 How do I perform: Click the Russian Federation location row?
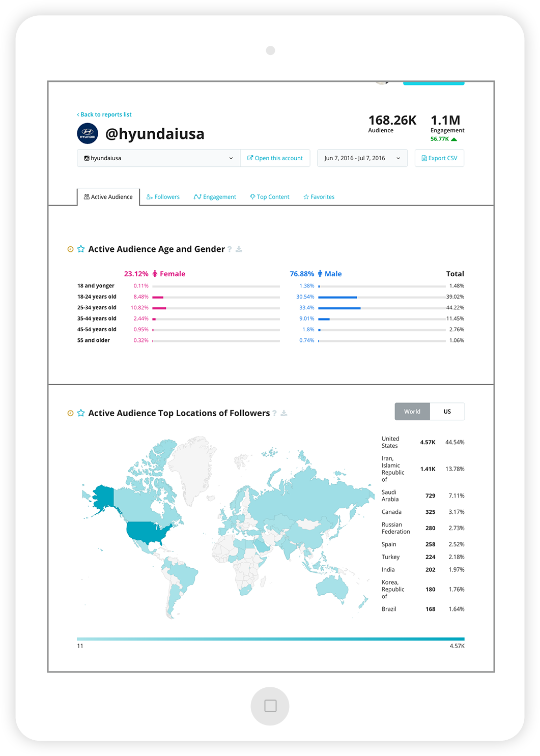[423, 528]
